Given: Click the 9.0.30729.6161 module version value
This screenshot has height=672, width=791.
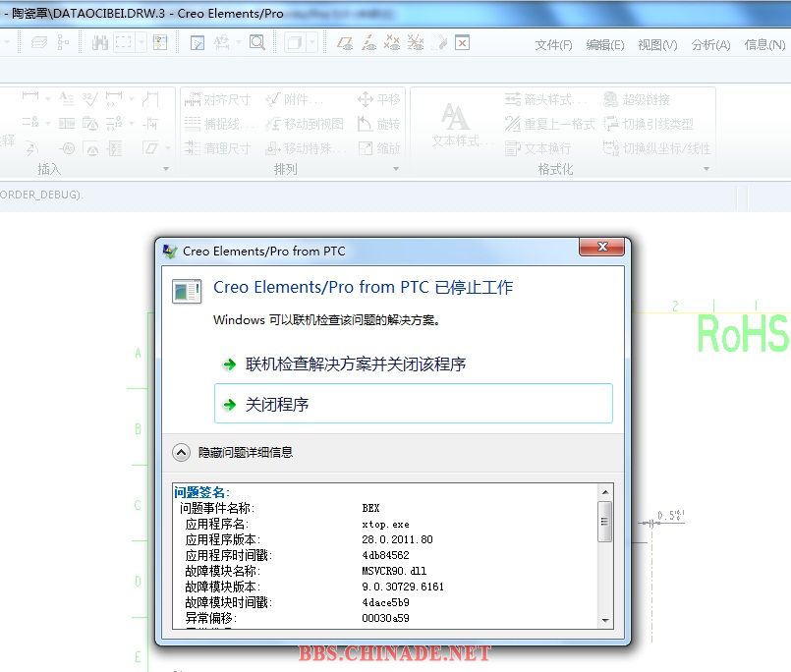Looking at the screenshot, I should [x=403, y=587].
